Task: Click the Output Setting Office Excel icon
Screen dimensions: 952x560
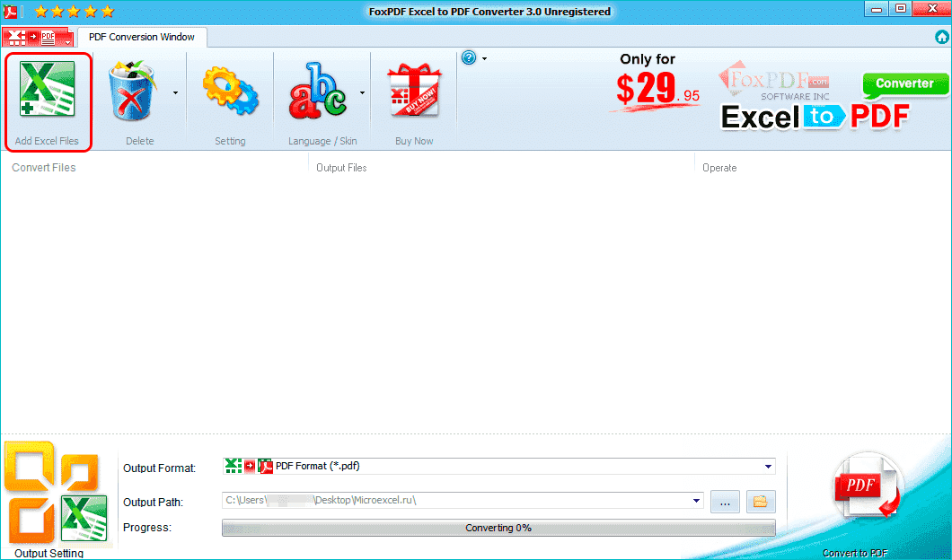Action: [x=57, y=492]
